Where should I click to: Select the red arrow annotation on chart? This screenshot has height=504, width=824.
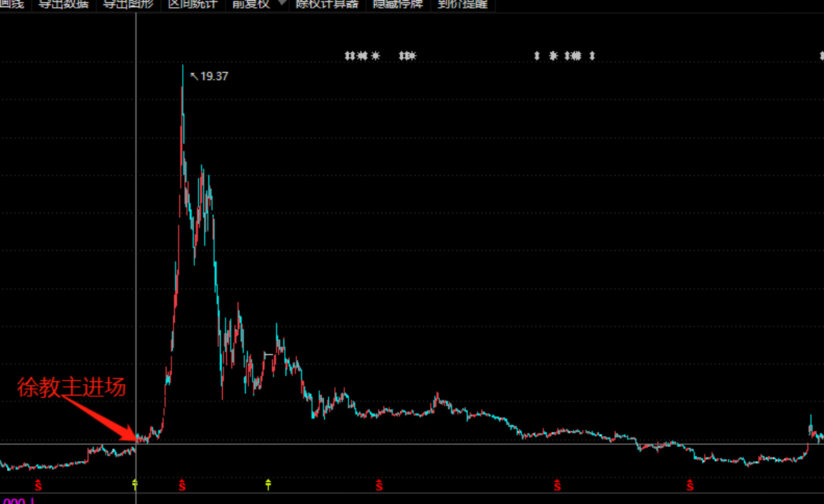[x=100, y=418]
